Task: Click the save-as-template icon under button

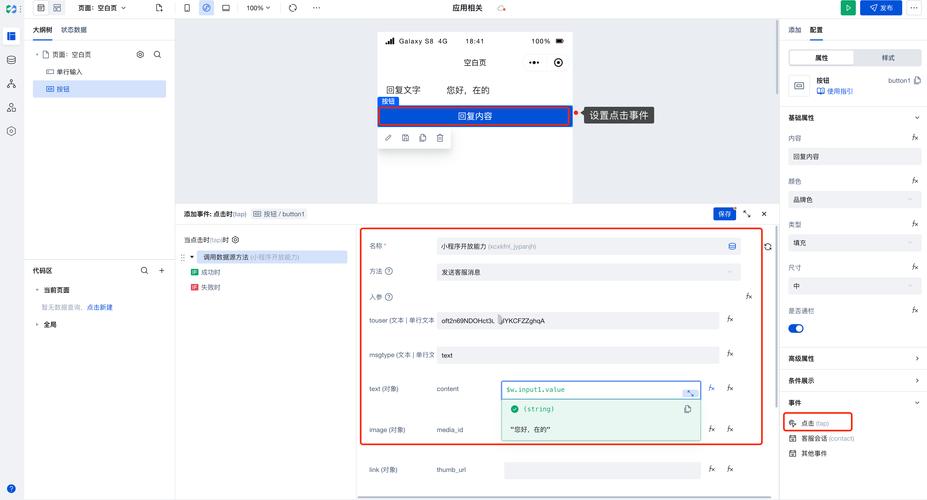Action: pyautogui.click(x=405, y=138)
